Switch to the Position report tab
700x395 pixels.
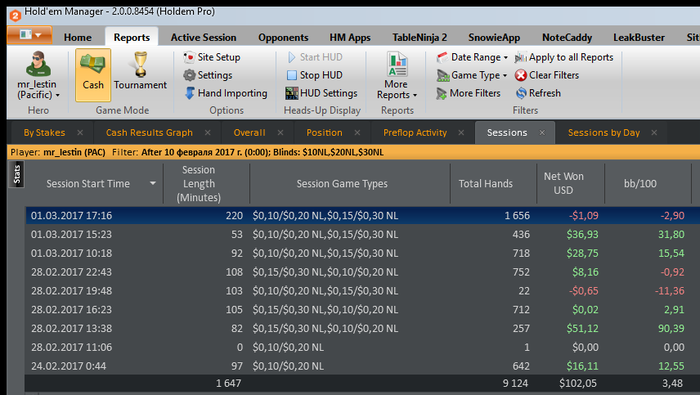tap(324, 133)
